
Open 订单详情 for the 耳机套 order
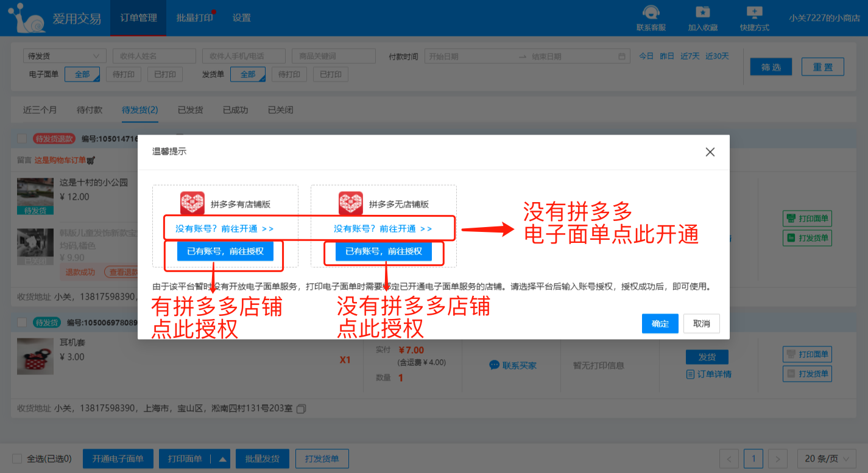pyautogui.click(x=708, y=374)
